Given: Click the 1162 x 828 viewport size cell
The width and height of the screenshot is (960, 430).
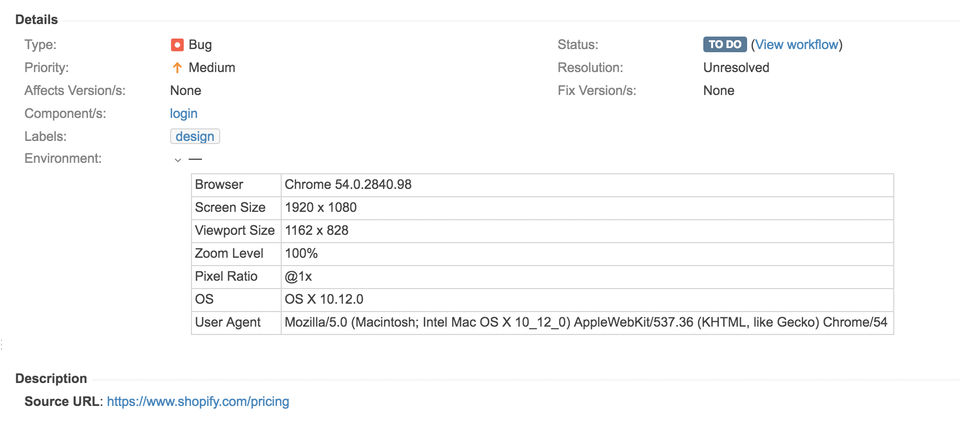Looking at the screenshot, I should [317, 231].
